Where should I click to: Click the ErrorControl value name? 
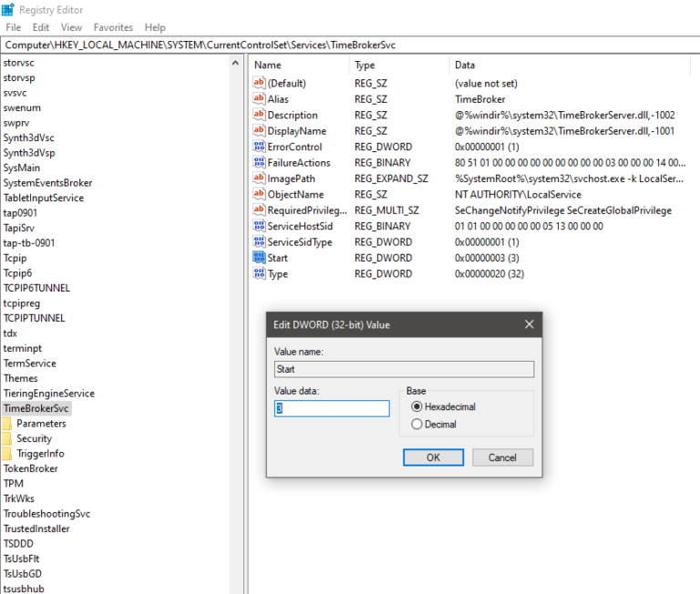coord(294,147)
